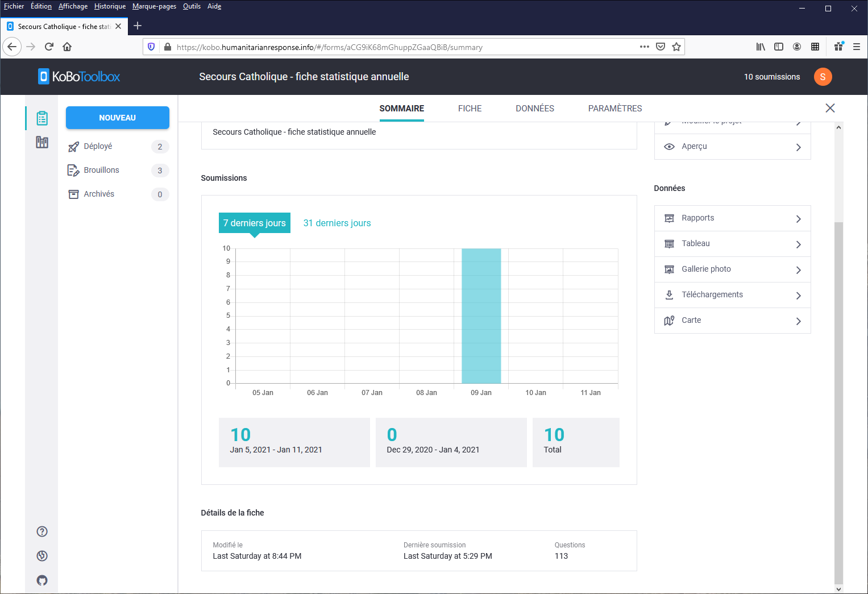
Task: Expand the Carte entry chevron
Action: pos(798,321)
